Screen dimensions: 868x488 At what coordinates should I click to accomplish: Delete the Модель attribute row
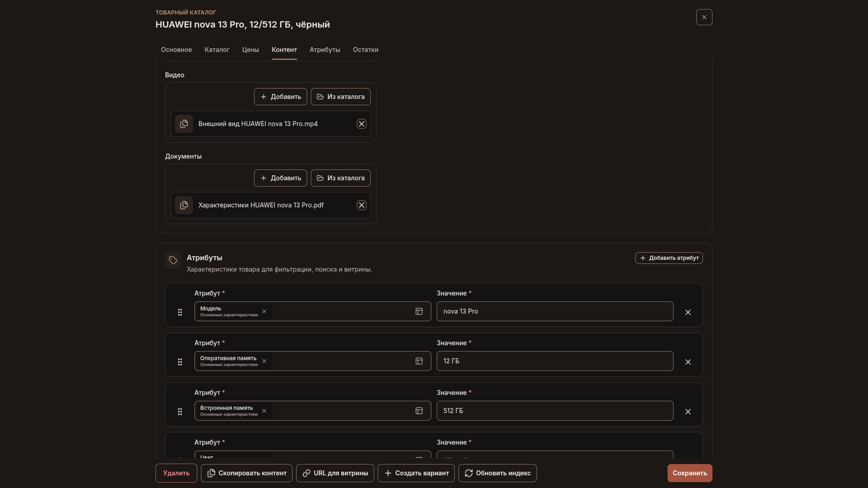pos(688,312)
